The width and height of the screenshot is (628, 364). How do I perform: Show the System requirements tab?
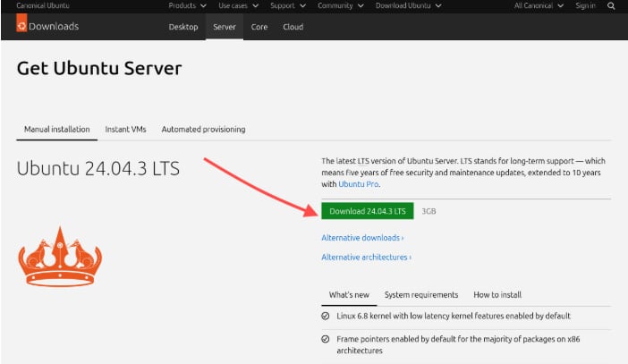click(x=420, y=294)
